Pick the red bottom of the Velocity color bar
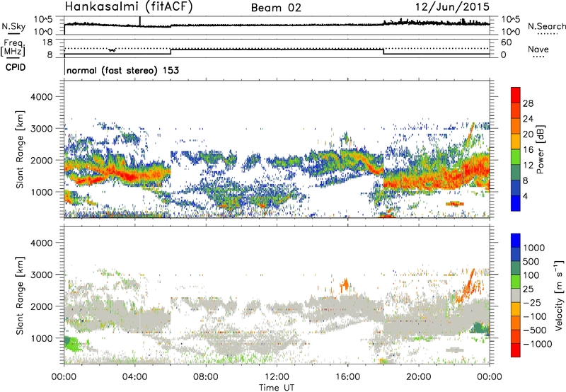 (516, 350)
